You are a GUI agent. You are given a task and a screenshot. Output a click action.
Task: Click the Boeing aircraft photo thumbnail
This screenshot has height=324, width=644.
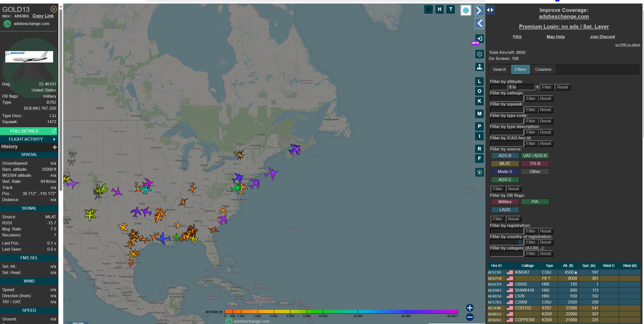click(29, 57)
